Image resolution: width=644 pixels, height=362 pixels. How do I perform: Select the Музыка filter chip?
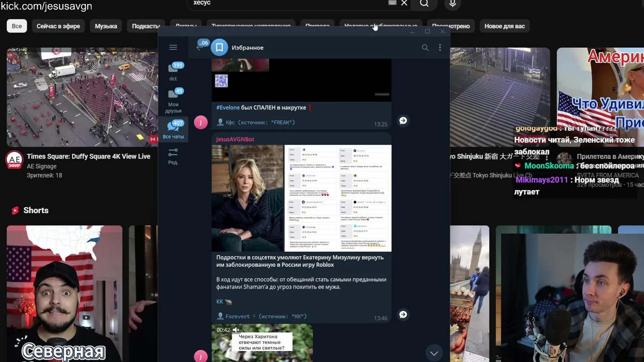106,26
